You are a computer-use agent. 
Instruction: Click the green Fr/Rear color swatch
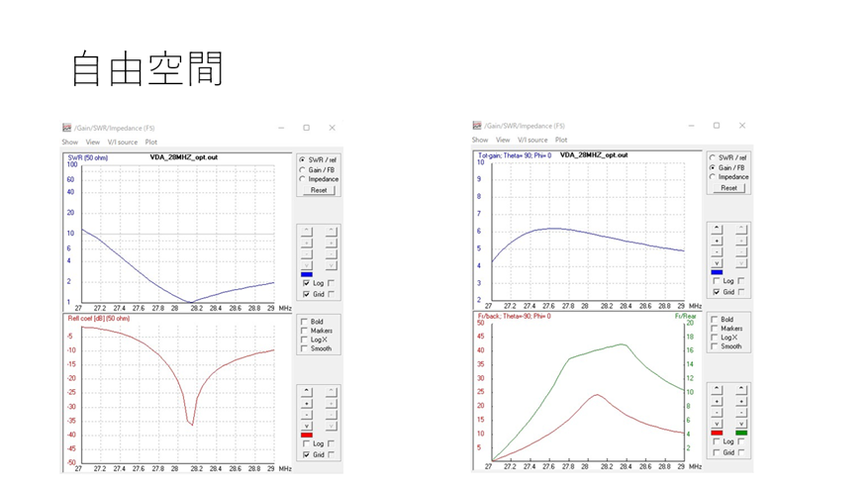tap(740, 433)
